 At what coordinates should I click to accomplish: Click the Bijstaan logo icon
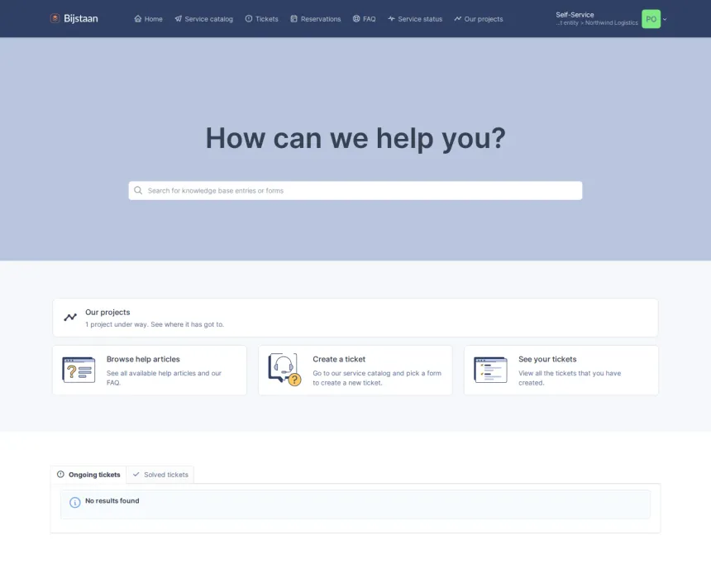coord(55,18)
